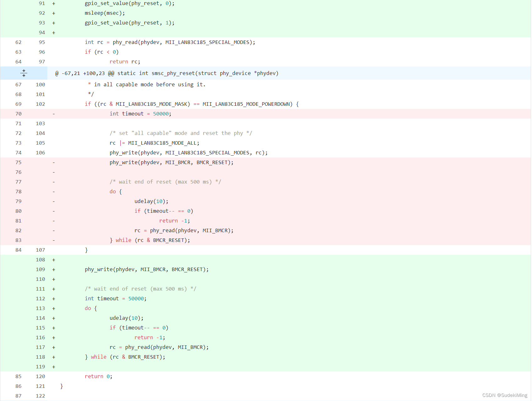Click added 'udelay(10);' line 114
This screenshot has width=532, height=401.
(x=127, y=318)
